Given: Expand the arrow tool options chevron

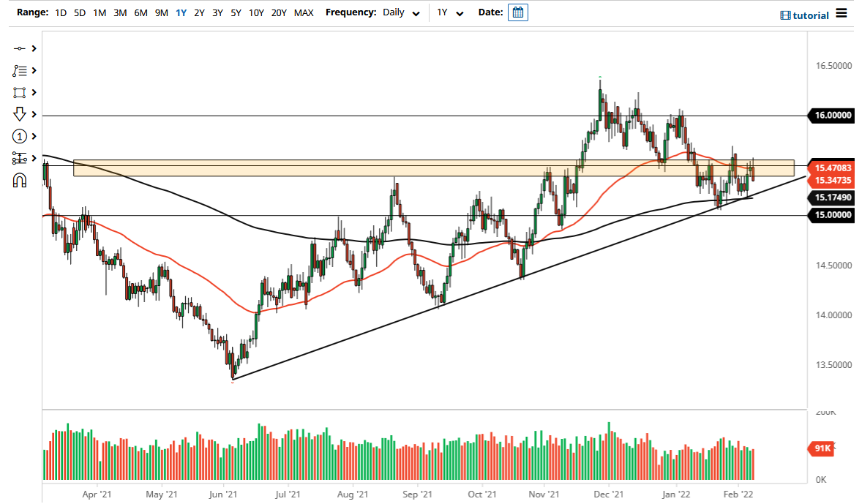Looking at the screenshot, I should (33, 114).
